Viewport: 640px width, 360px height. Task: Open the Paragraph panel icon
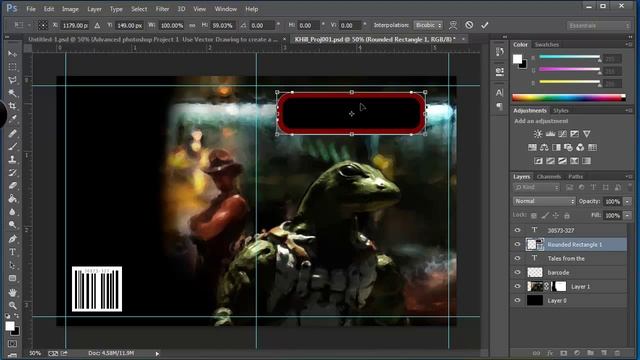point(500,107)
